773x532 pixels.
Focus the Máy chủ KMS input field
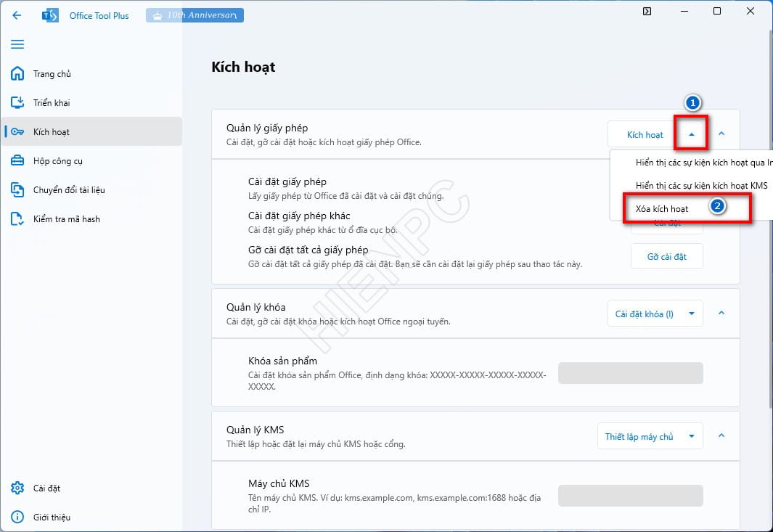(x=631, y=496)
